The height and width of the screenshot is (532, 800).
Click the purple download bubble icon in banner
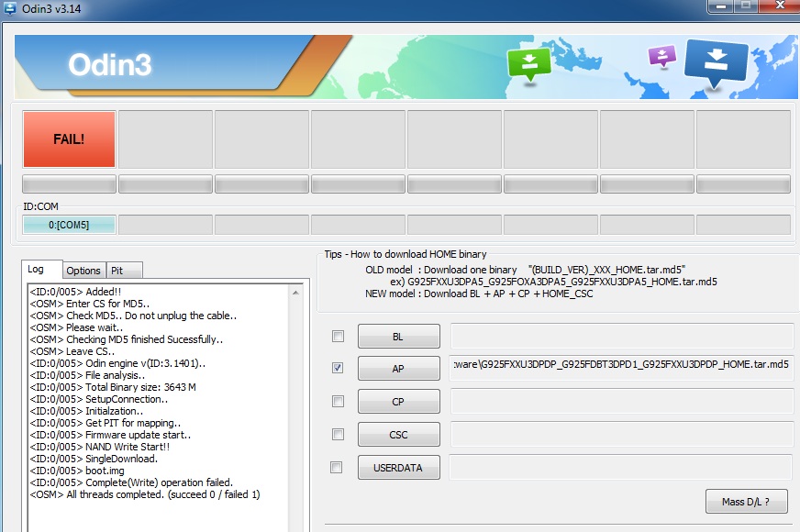click(x=661, y=56)
